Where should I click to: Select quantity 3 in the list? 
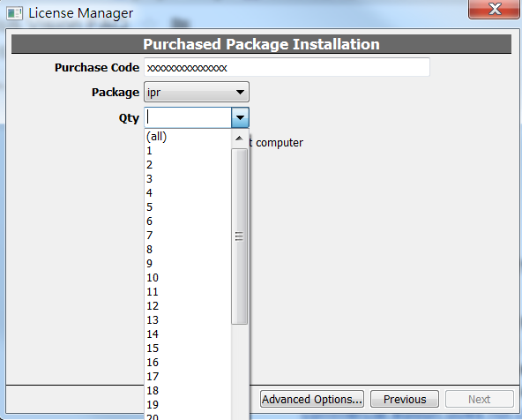click(188, 179)
